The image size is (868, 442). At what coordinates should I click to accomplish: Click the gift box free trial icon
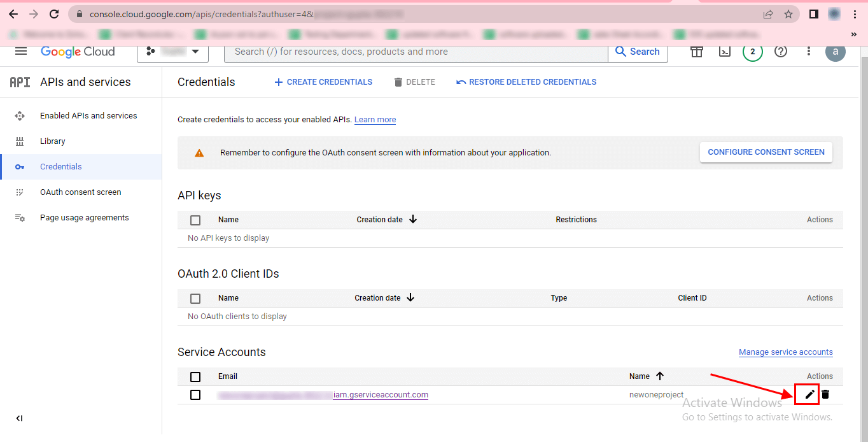[697, 52]
